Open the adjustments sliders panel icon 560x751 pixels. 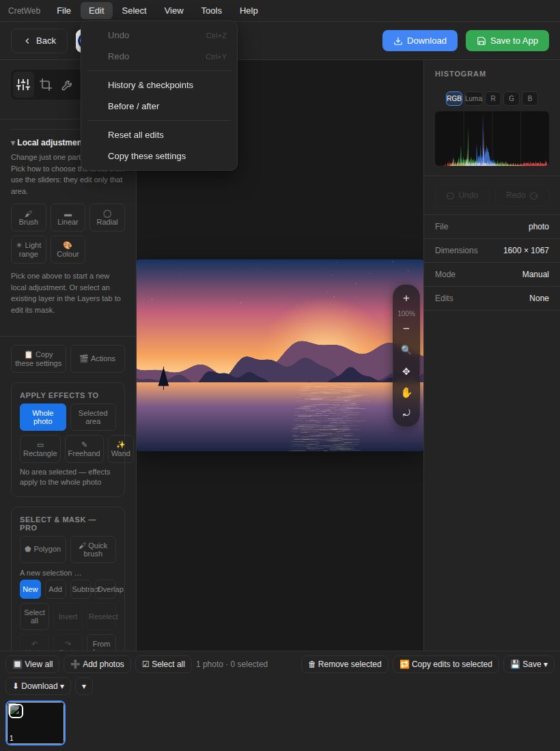coord(23,85)
